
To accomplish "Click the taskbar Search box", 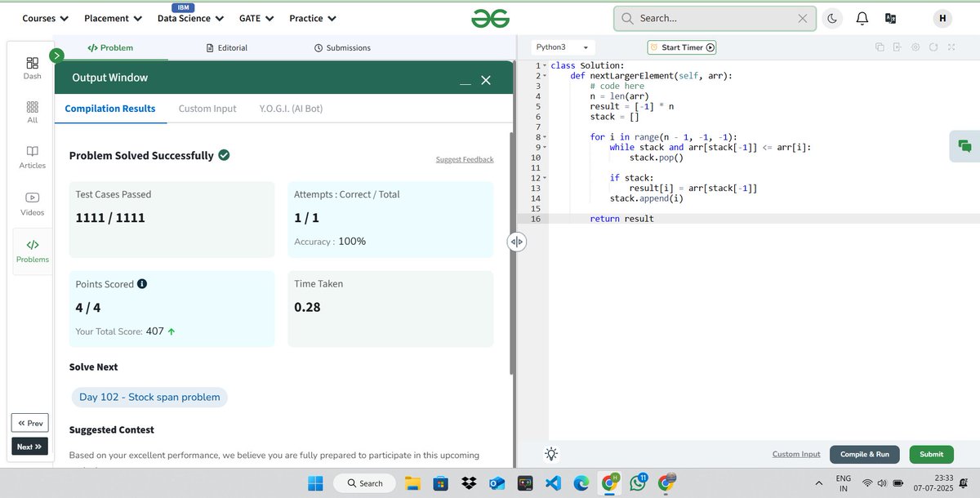I will [x=365, y=483].
